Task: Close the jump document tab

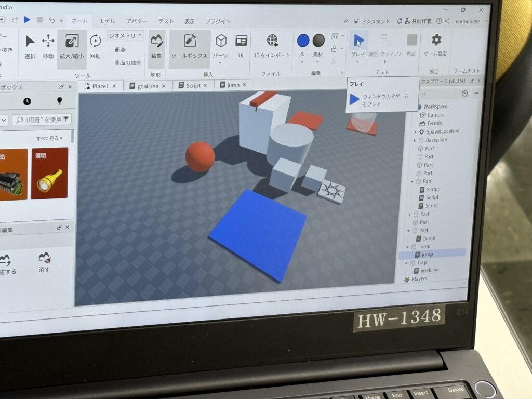Action: click(x=244, y=85)
